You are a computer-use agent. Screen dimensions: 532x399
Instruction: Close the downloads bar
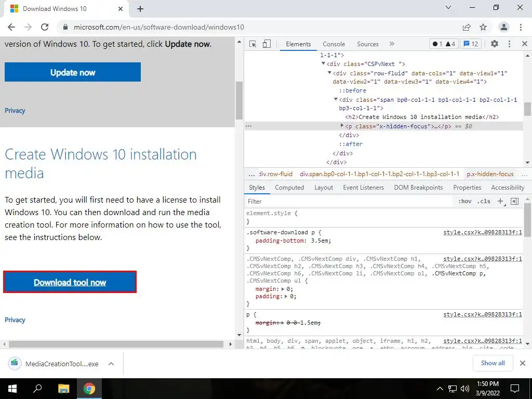523,363
